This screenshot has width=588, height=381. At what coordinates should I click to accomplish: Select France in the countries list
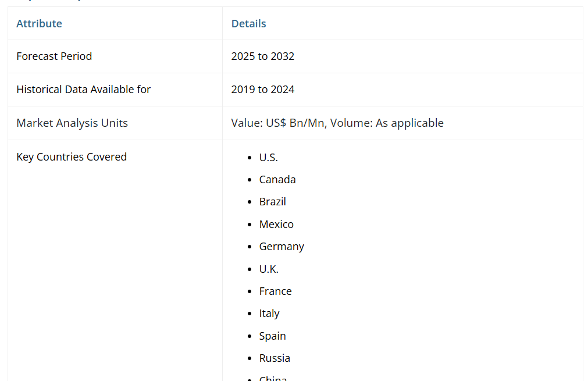click(275, 291)
